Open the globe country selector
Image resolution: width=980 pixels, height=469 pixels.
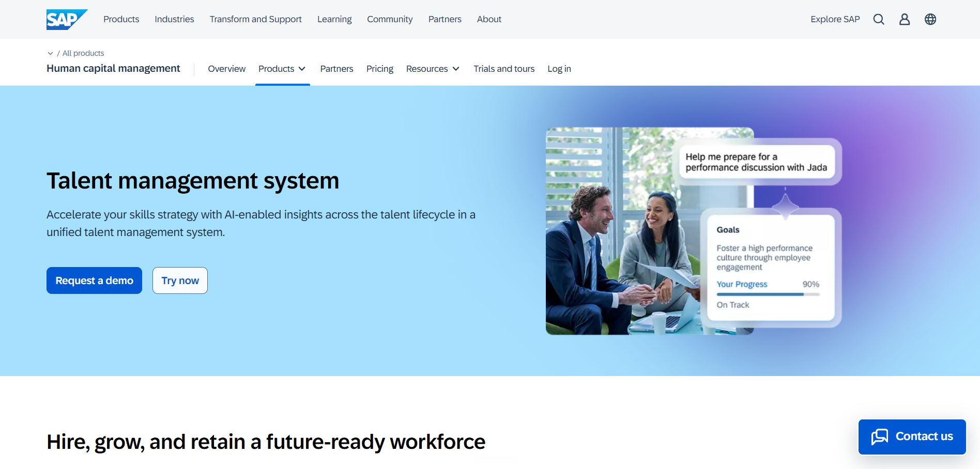(x=930, y=19)
